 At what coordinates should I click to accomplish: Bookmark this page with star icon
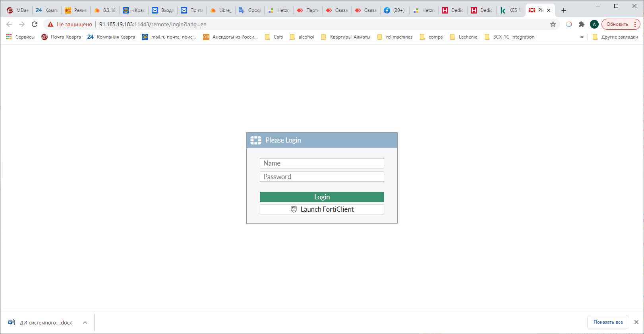tap(553, 24)
